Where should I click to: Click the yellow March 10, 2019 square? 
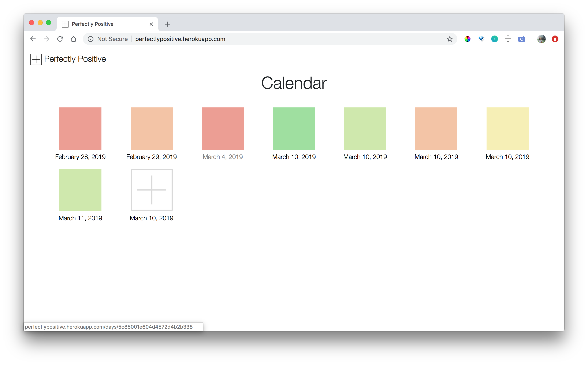pos(507,128)
